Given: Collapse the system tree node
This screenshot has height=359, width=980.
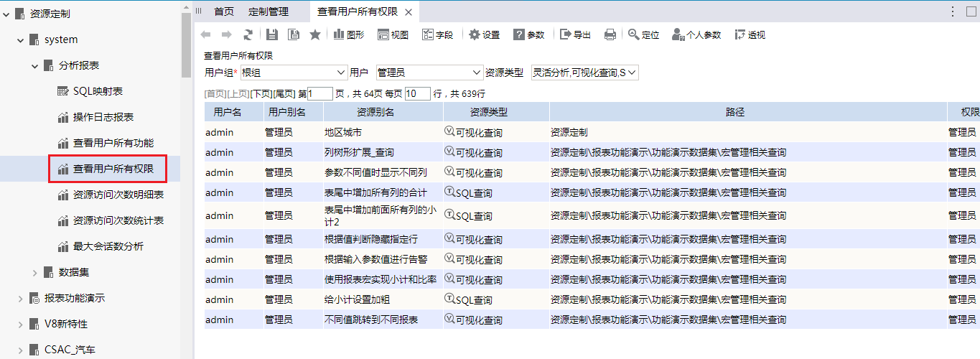Looking at the screenshot, I should tap(21, 39).
